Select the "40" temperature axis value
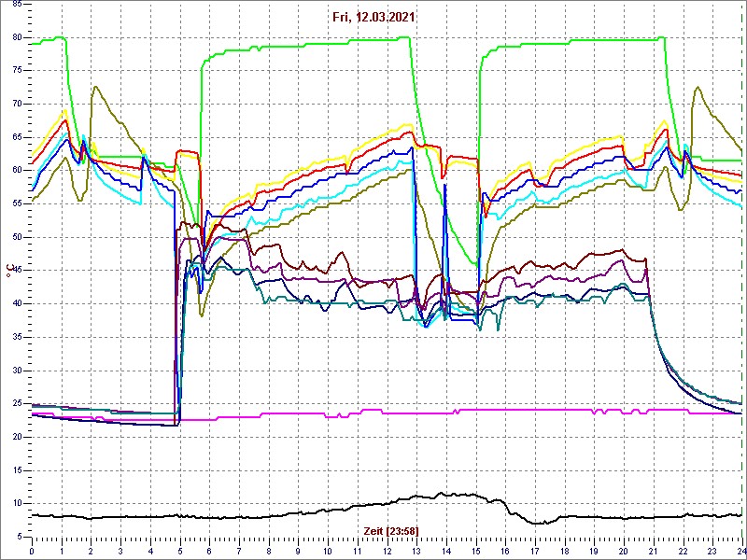747x560 pixels. pyautogui.click(x=16, y=304)
